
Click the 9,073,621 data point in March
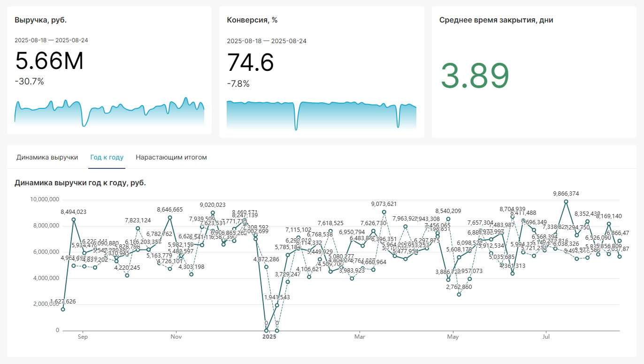[384, 212]
